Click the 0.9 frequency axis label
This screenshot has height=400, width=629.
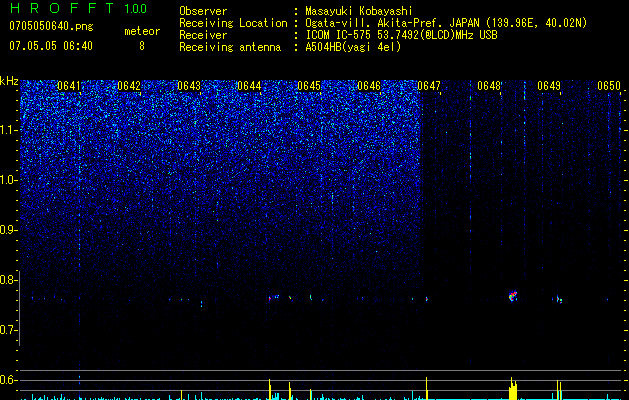(8, 230)
